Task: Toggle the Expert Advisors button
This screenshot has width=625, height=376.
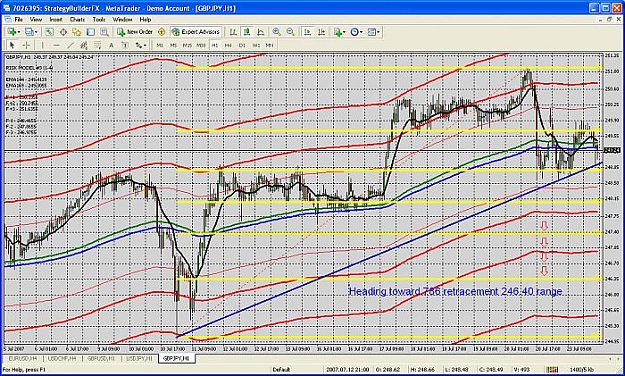Action: coord(195,32)
